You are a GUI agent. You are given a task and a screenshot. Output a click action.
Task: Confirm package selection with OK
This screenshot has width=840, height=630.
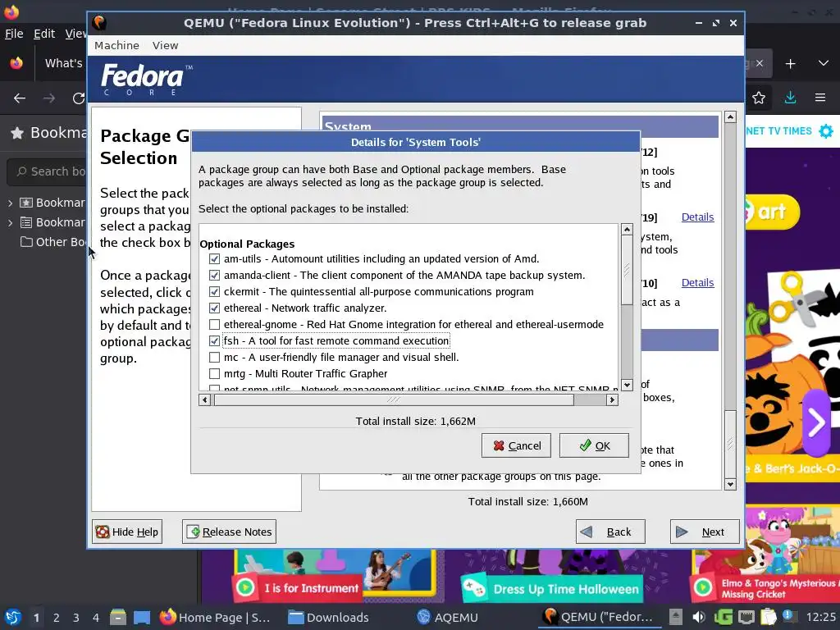[x=594, y=445]
